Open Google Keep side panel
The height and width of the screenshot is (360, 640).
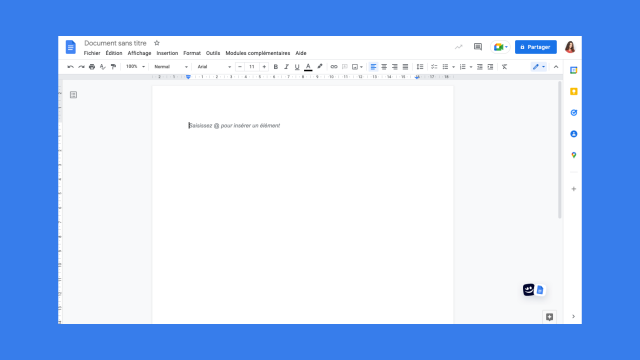[x=573, y=91]
